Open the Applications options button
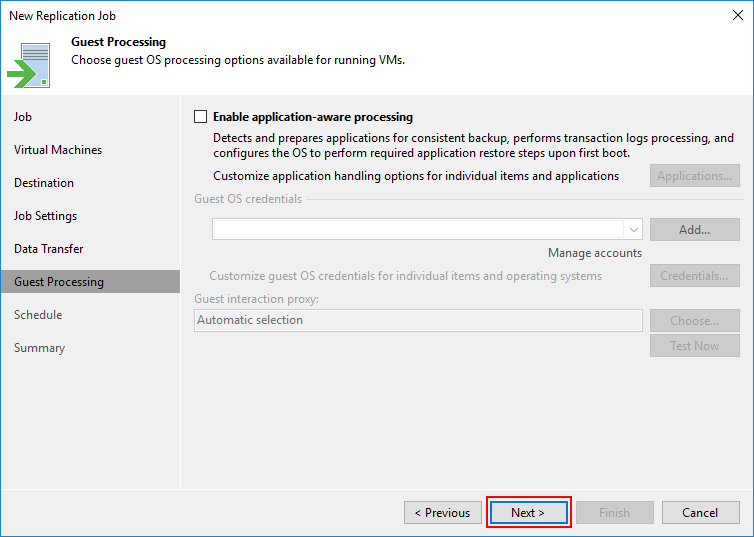The height and width of the screenshot is (537, 754). click(695, 176)
